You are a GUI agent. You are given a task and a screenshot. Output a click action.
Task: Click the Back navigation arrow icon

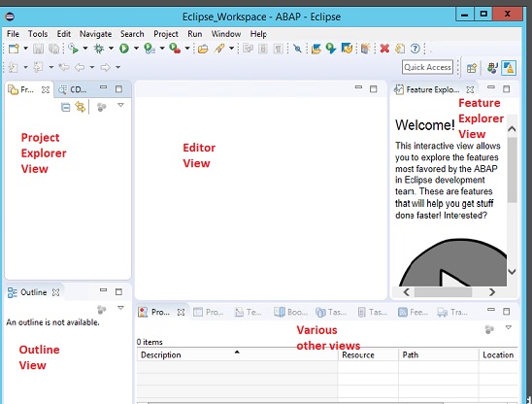tap(80, 67)
